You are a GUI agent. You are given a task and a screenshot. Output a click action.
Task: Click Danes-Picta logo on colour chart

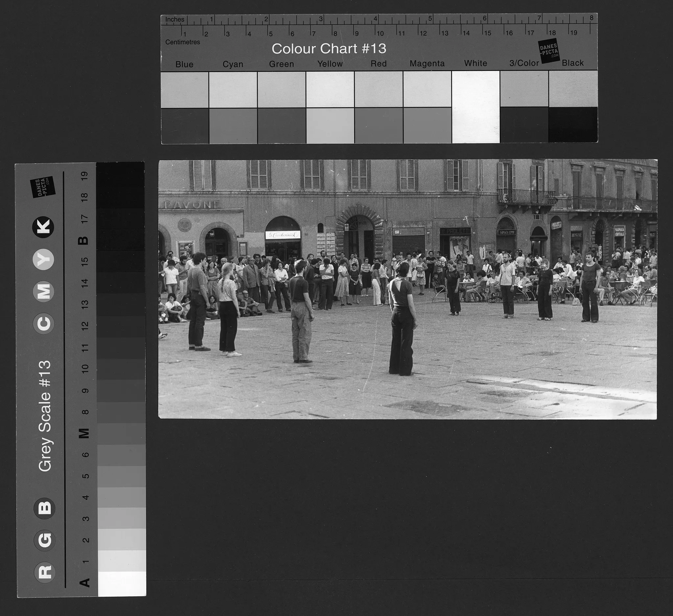point(549,51)
